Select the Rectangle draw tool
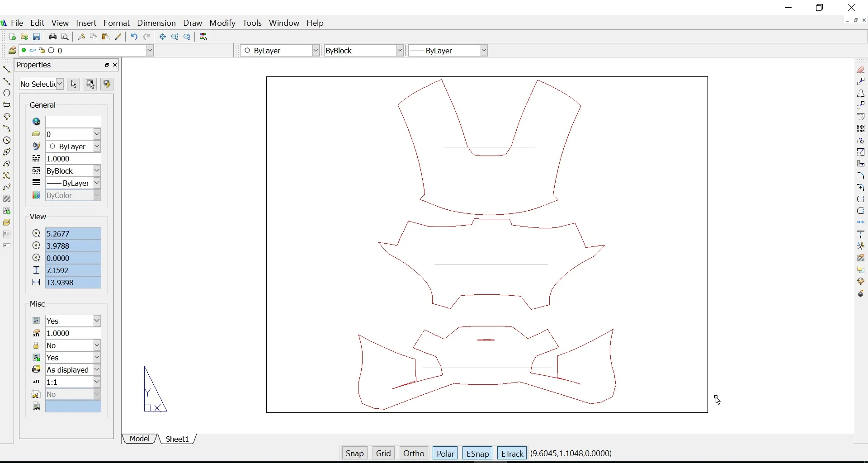868x463 pixels. [7, 106]
